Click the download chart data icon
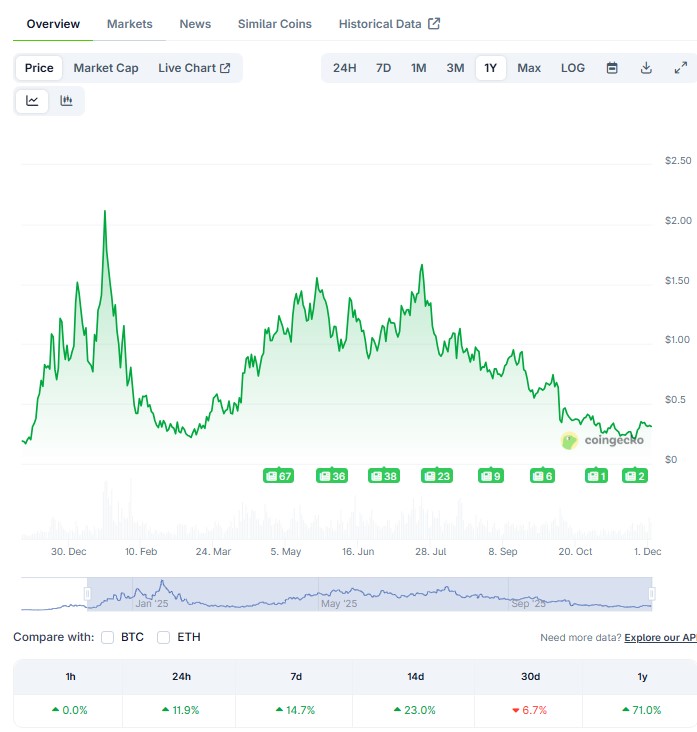Screen dimensions: 697x732 tap(646, 68)
